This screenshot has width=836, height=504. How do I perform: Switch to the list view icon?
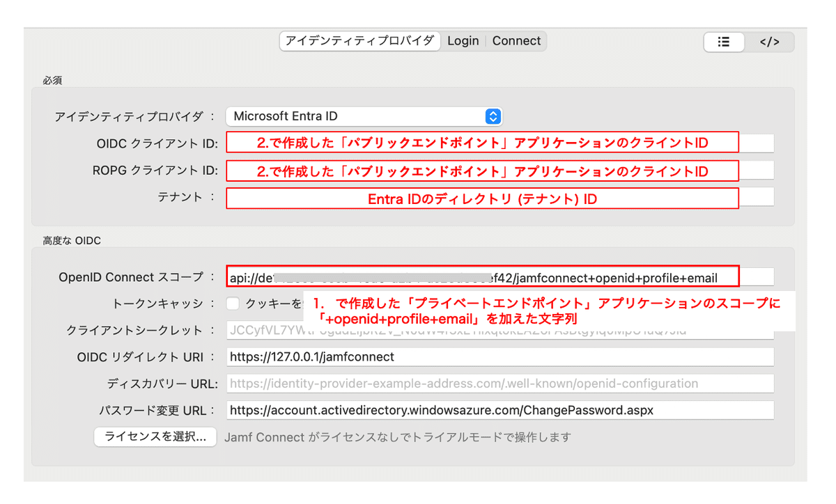[x=724, y=42]
